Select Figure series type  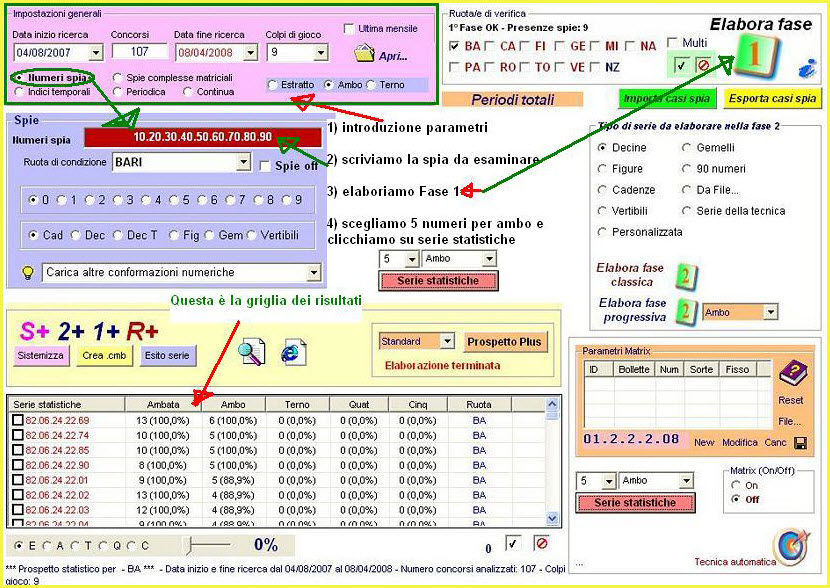click(602, 169)
